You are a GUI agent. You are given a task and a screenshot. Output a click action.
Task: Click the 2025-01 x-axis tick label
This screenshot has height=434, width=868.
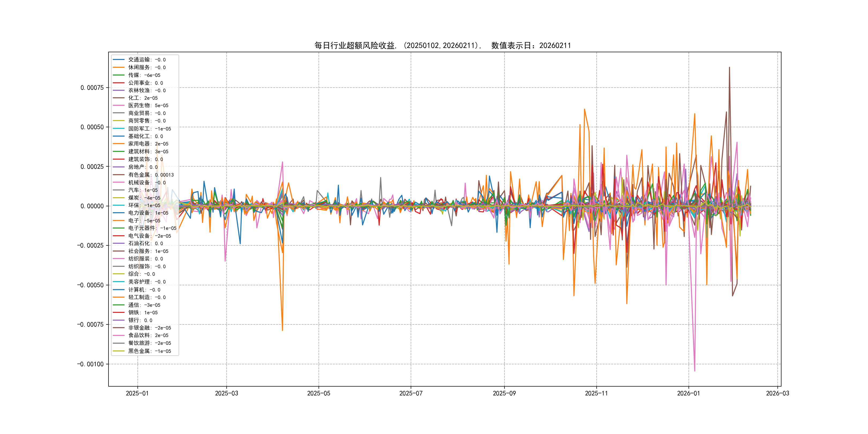(x=137, y=393)
